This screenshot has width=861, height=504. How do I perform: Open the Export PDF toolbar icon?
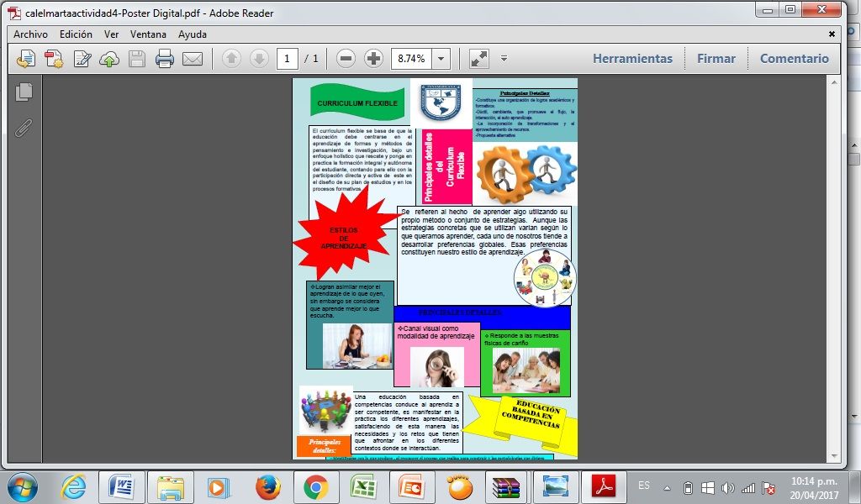click(x=54, y=58)
